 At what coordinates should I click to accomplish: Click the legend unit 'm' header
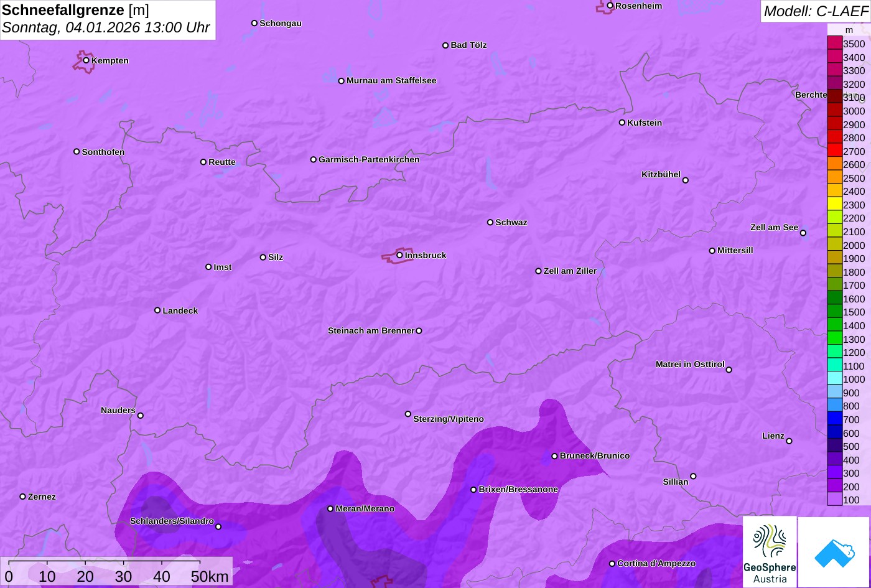(x=849, y=30)
